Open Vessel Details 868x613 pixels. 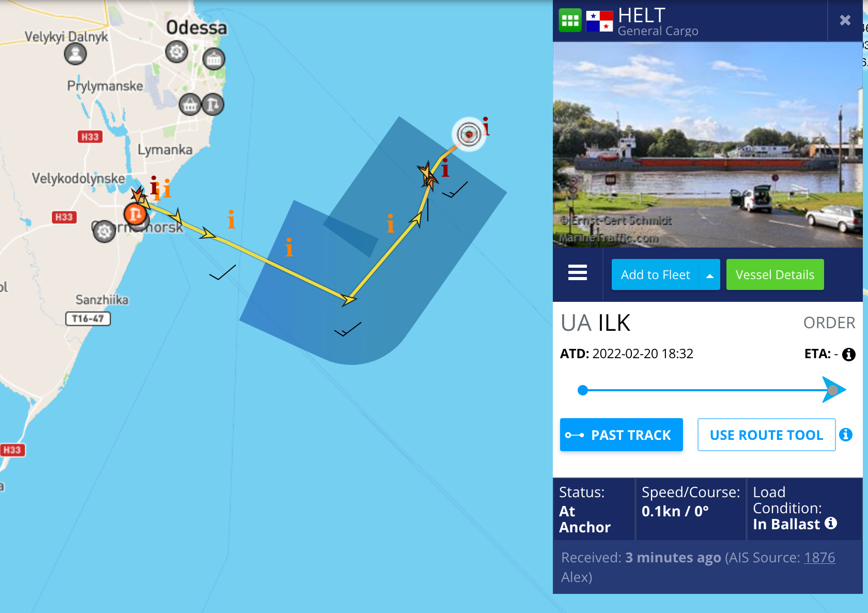[775, 275]
